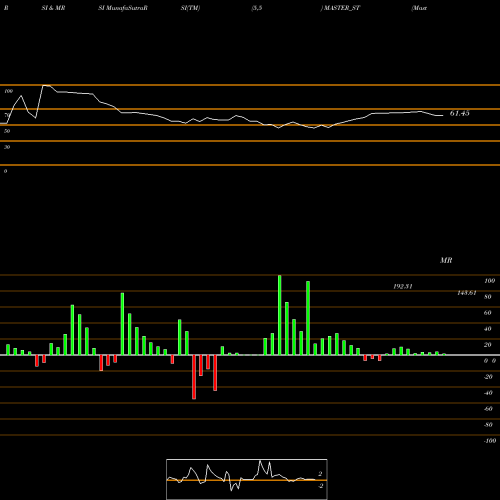Image resolution: width=500 pixels, height=500 pixels.
Task: Click the -100 label on MR axis
Action: pos(490,441)
